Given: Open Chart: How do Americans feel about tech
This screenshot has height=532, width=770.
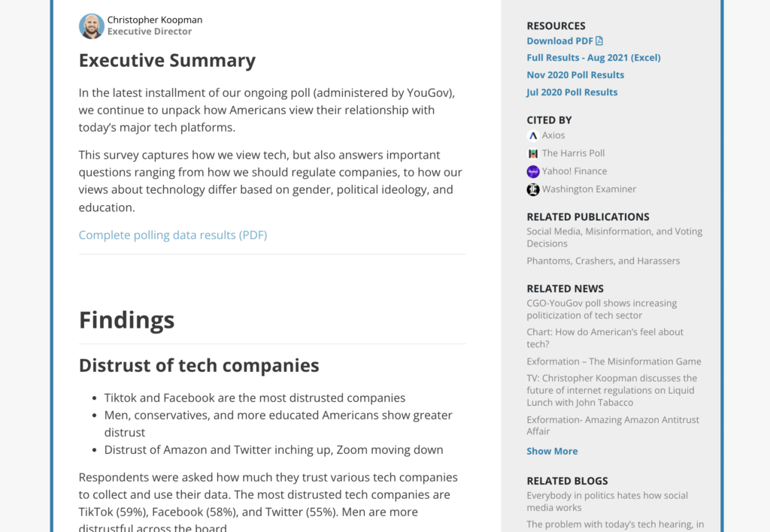Looking at the screenshot, I should 605,338.
